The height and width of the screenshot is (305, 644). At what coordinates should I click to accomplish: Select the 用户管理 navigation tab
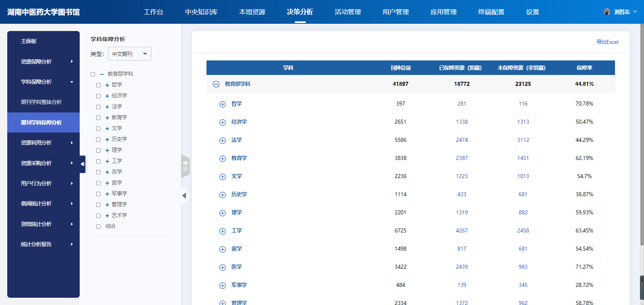[396, 12]
